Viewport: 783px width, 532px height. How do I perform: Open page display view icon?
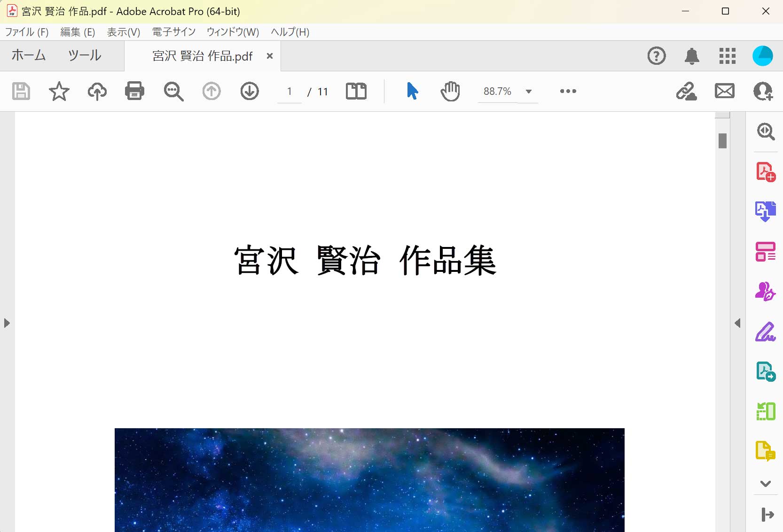356,91
